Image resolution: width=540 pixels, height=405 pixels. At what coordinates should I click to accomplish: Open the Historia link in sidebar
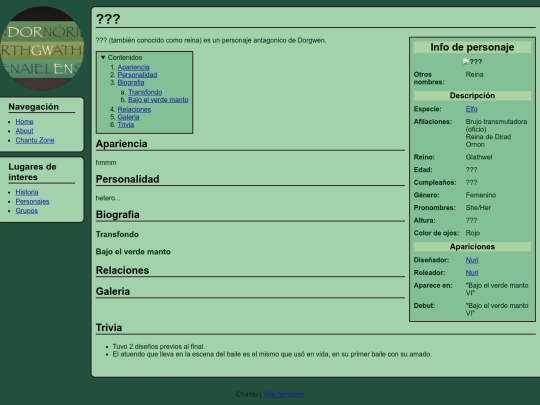27,192
